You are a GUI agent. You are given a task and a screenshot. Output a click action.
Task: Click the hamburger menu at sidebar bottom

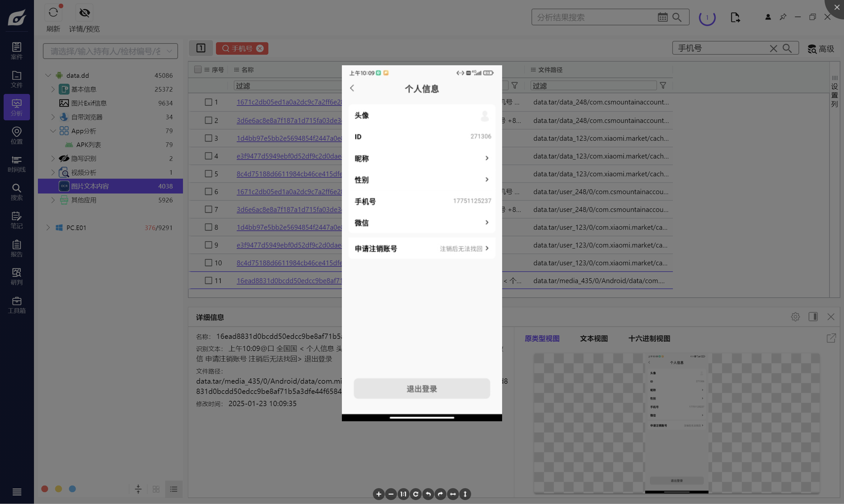tap(16, 492)
